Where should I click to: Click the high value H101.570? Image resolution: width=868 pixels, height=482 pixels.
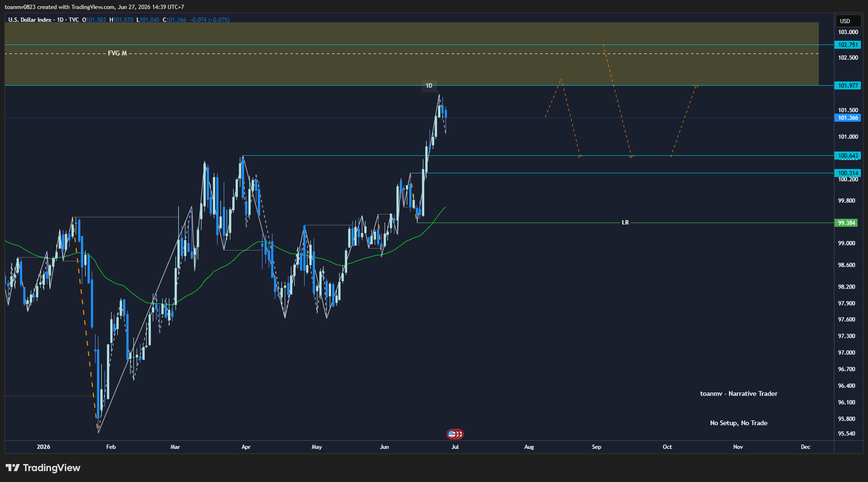(x=121, y=20)
